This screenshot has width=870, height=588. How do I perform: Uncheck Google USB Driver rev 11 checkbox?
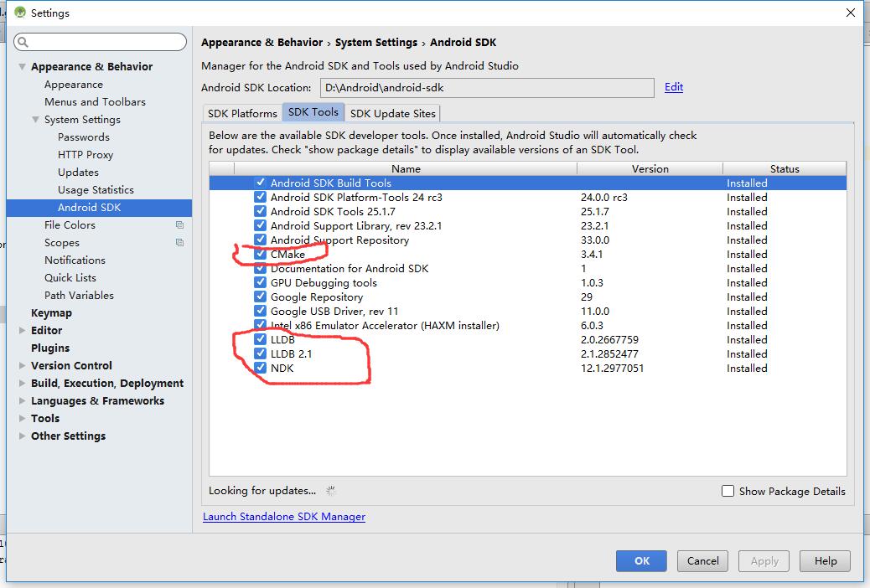(260, 311)
